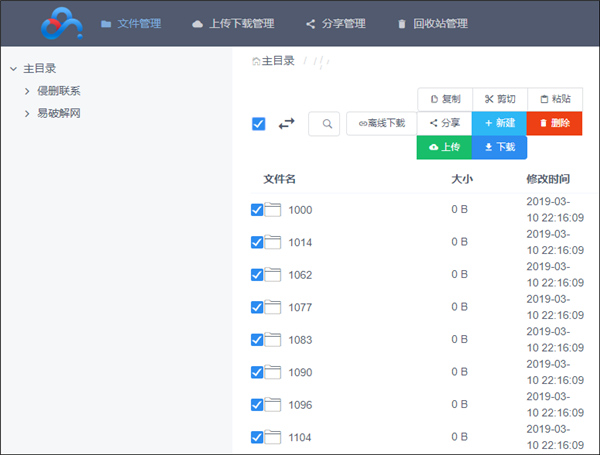This screenshot has width=600, height=455.
Task: Open folder icon for 1000
Action: tap(273, 210)
